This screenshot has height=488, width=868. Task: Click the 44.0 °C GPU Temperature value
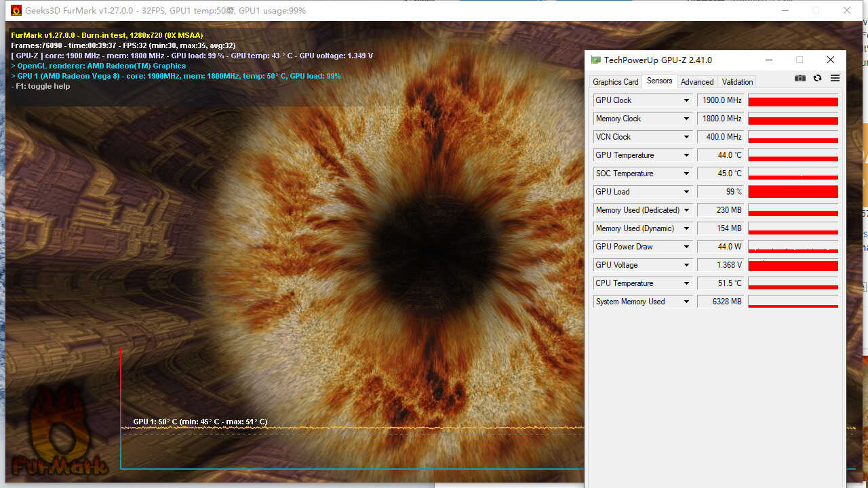click(x=720, y=155)
